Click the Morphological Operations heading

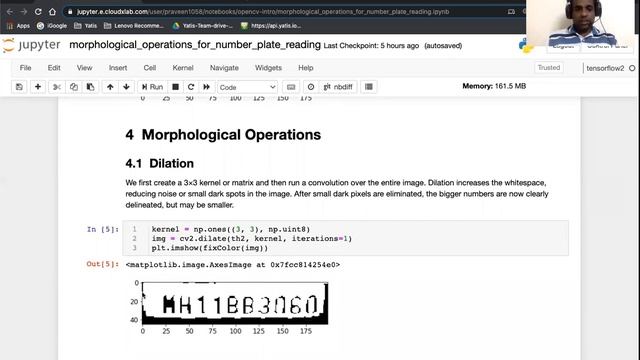coord(223,135)
